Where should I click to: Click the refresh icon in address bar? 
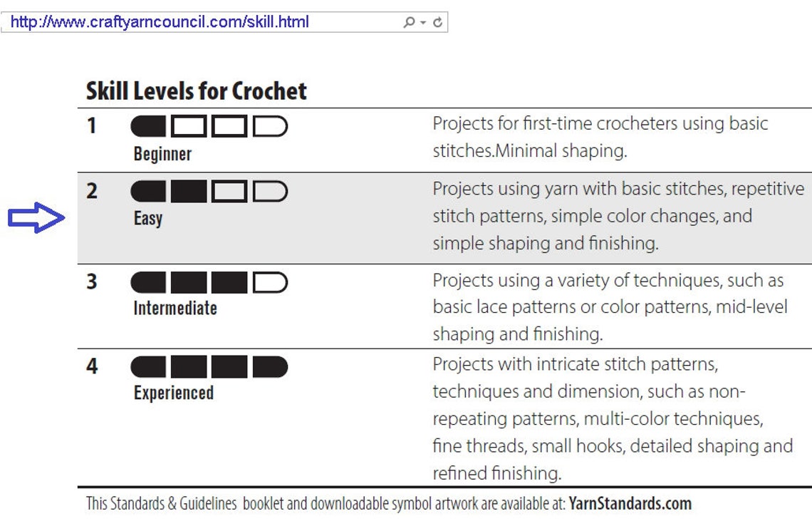click(437, 22)
